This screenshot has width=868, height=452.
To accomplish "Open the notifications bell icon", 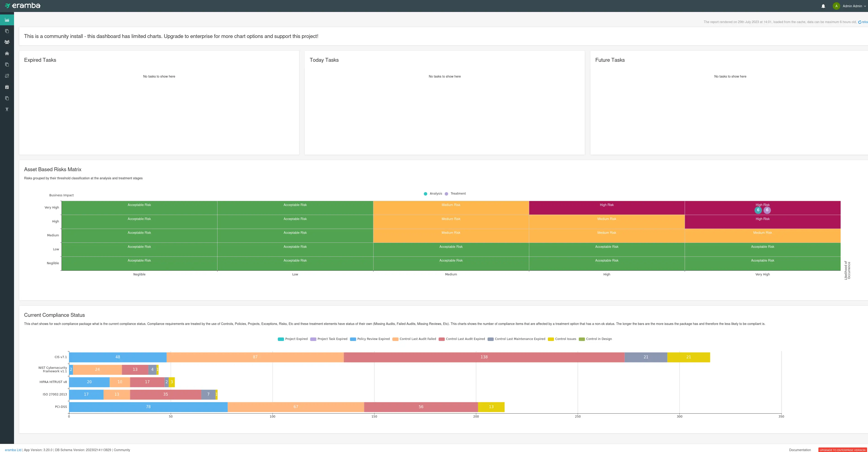I will point(823,6).
